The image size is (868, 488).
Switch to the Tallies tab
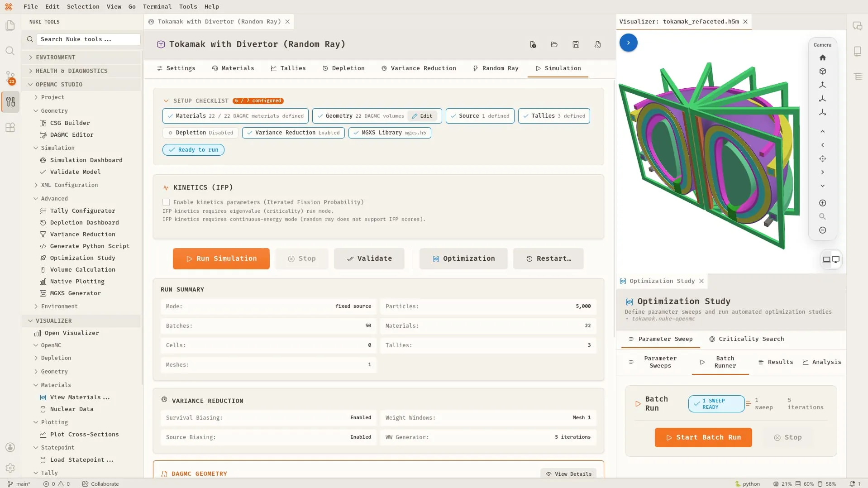[x=288, y=68]
